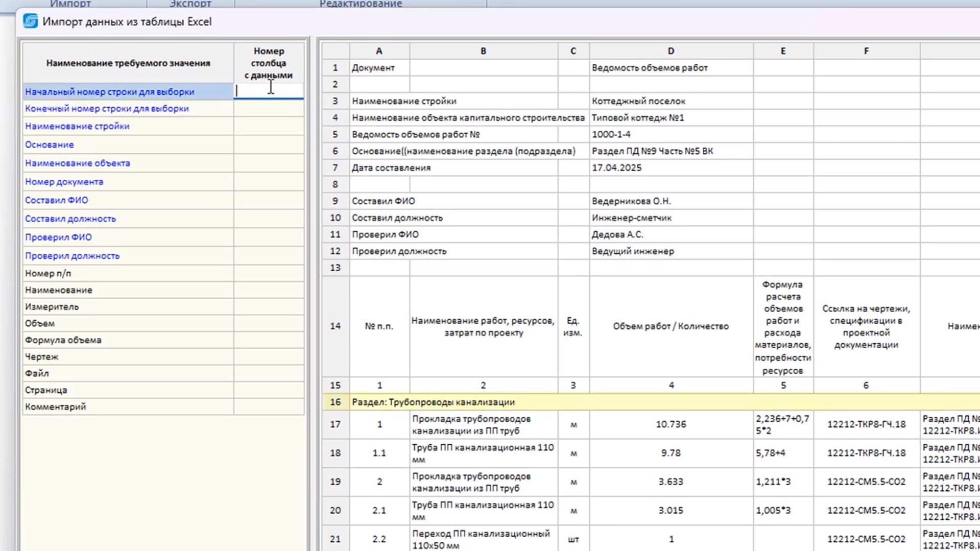This screenshot has height=551, width=980.
Task: Select the Проверил должность parameter row
Action: click(163, 255)
